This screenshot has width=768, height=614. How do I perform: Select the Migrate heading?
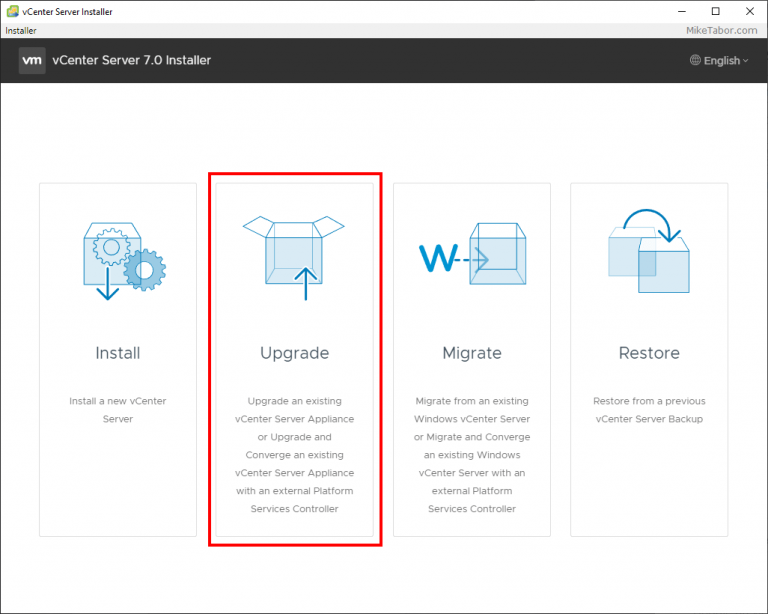pyautogui.click(x=472, y=354)
